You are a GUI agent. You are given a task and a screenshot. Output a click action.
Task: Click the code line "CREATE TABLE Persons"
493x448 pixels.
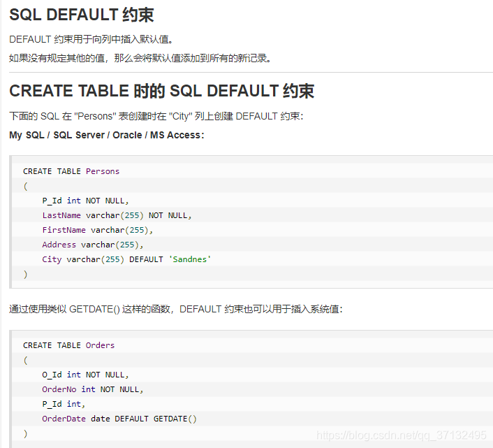click(71, 171)
